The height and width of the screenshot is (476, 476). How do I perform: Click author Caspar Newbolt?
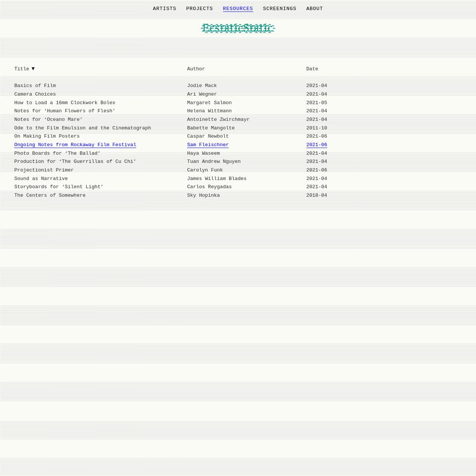pos(208,136)
